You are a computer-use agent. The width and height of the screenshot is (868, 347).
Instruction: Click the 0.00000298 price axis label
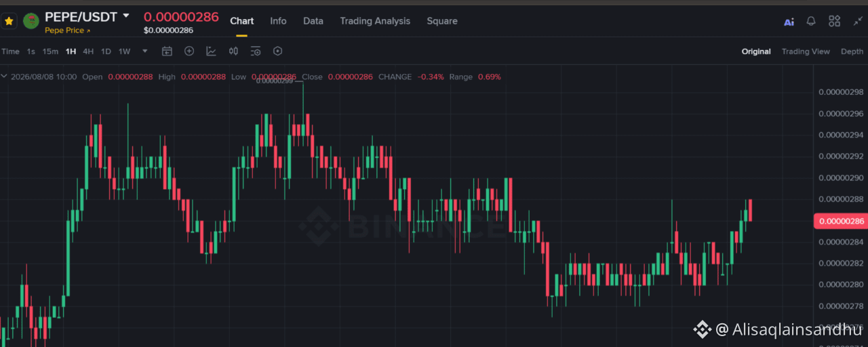841,92
